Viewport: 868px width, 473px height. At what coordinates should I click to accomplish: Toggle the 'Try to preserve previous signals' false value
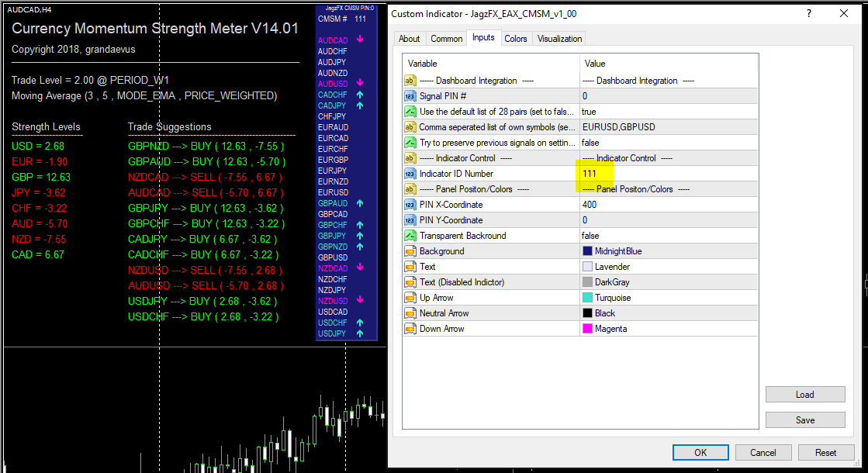pos(590,142)
